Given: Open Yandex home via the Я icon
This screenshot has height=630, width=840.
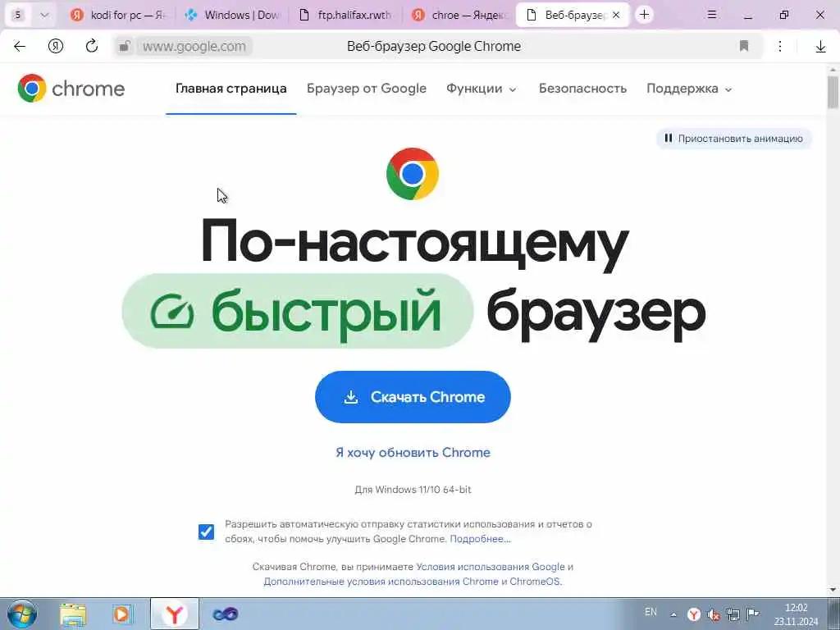Looking at the screenshot, I should coord(56,47).
